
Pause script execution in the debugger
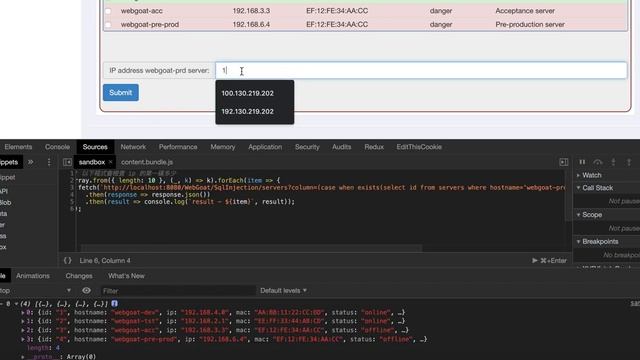click(x=582, y=162)
